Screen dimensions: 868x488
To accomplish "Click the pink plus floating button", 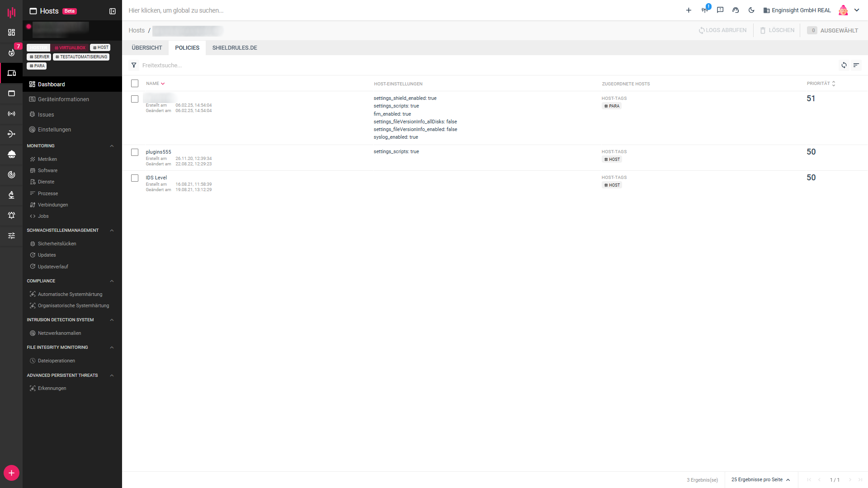I will coord(11,473).
